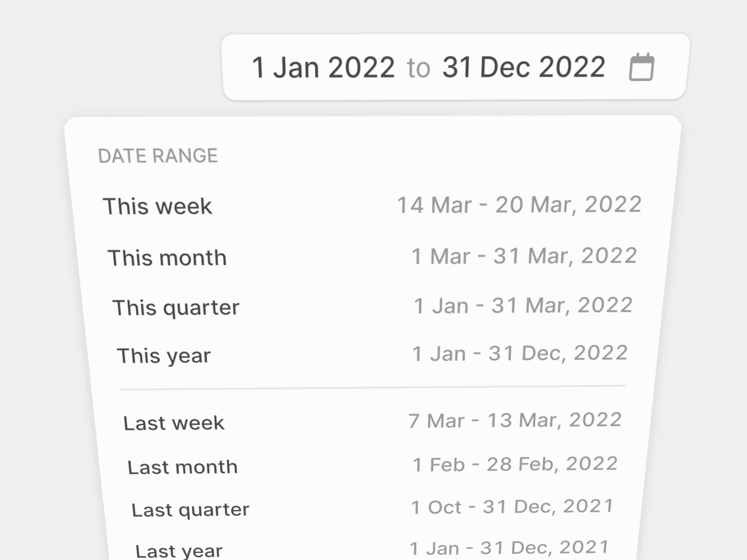Select the This year preset

tap(164, 356)
